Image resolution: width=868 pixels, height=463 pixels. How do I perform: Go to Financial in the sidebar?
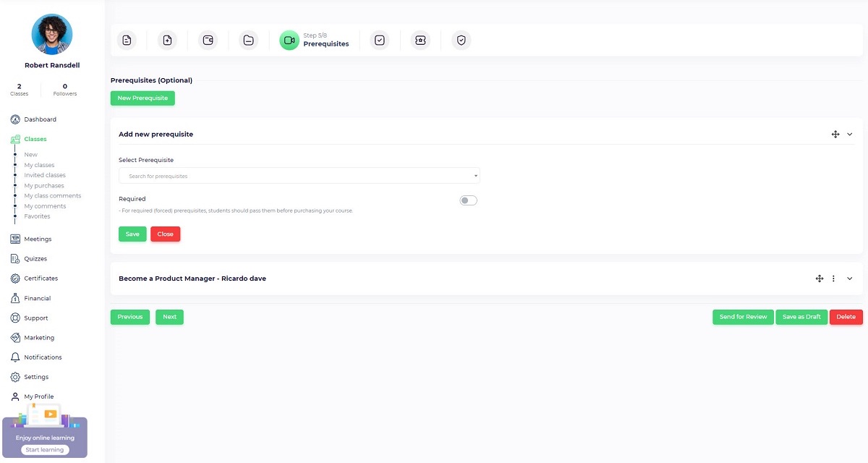click(x=37, y=298)
